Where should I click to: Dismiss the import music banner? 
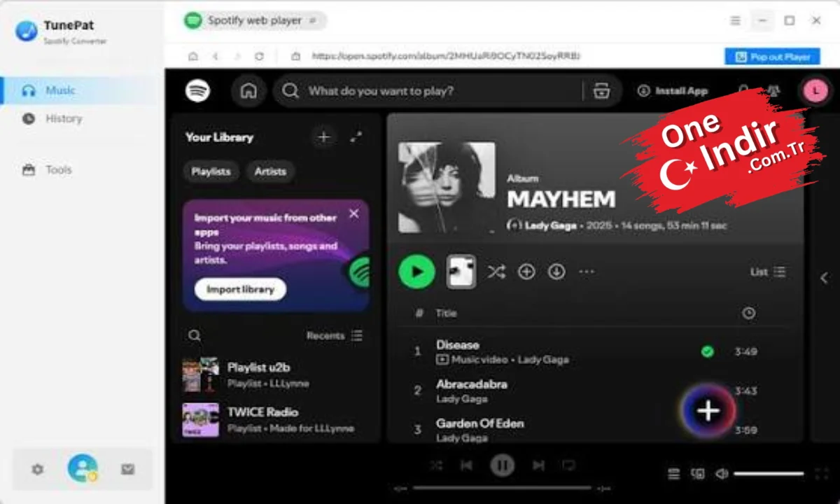click(354, 213)
